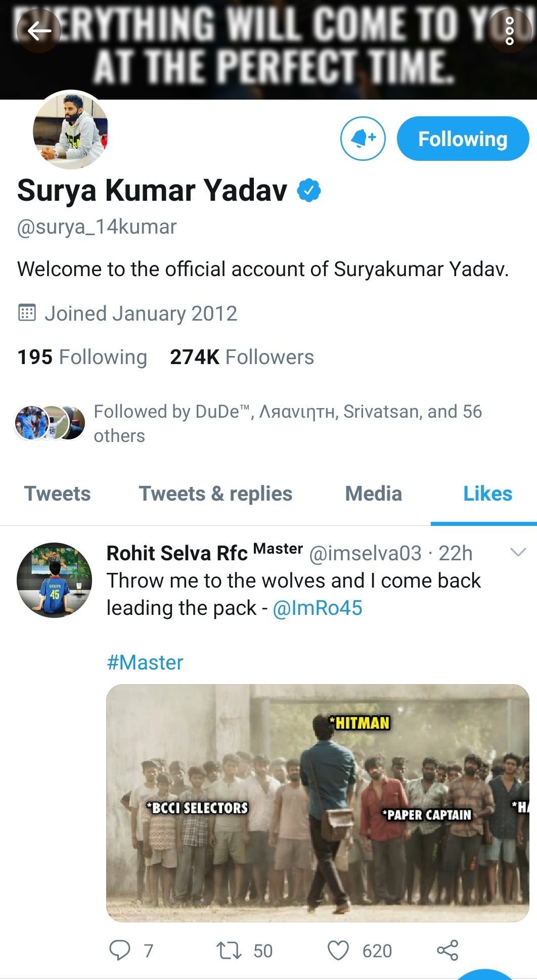This screenshot has width=537, height=980.
Task: Open the three-dot overflow menu
Action: click(509, 31)
